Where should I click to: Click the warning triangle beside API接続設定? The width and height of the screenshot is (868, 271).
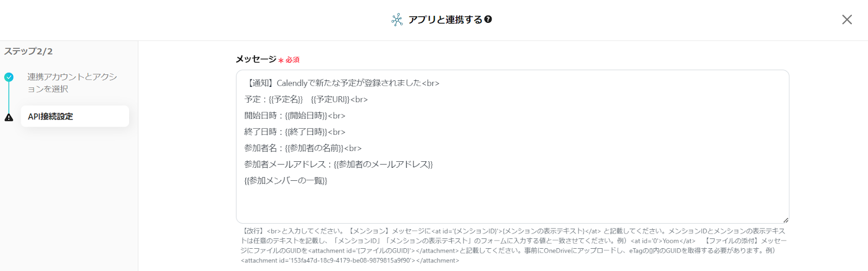9,117
